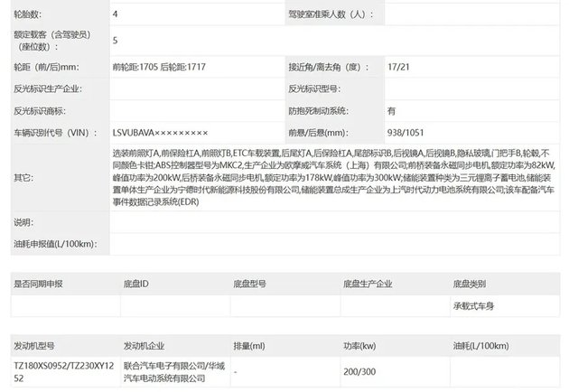The image size is (569, 392).
Task: Click the long 其它 description text block
Action: (334, 178)
